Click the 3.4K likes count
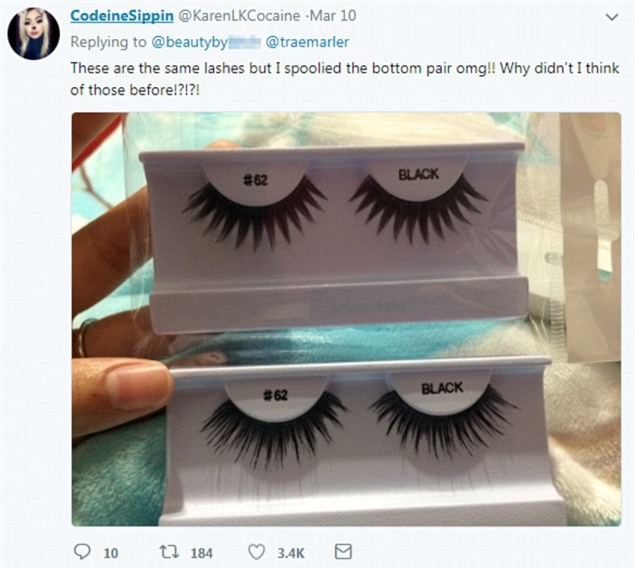Screen dimensions: 634x568 290,552
